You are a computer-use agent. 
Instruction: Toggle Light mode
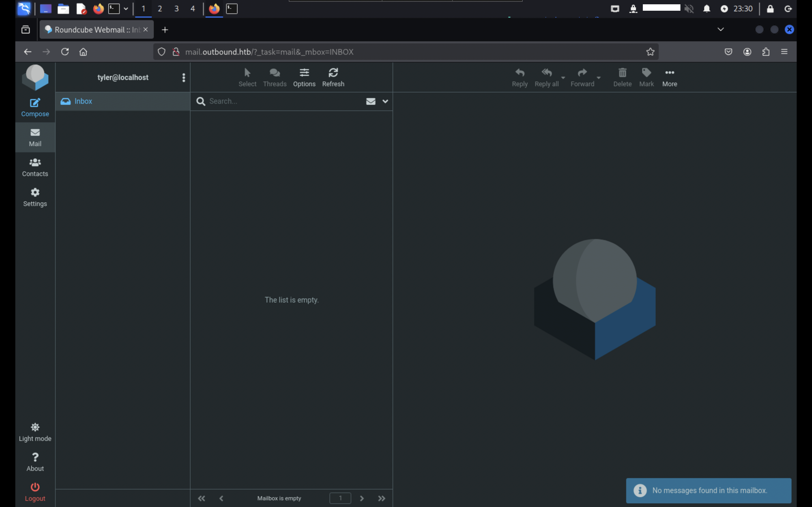coord(35,428)
